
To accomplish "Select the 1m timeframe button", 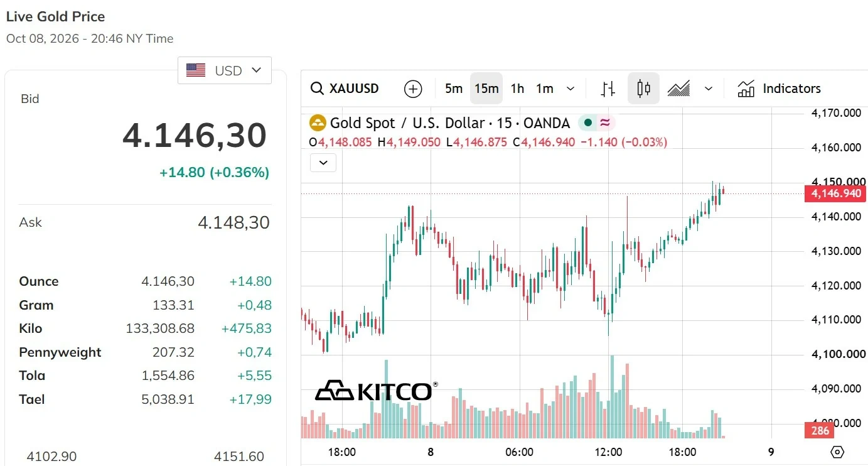I will [x=545, y=89].
